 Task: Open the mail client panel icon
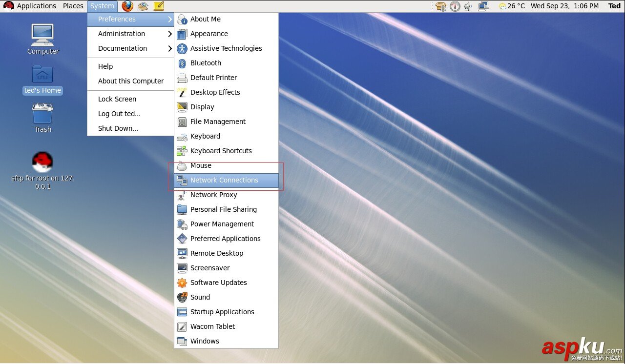[143, 6]
